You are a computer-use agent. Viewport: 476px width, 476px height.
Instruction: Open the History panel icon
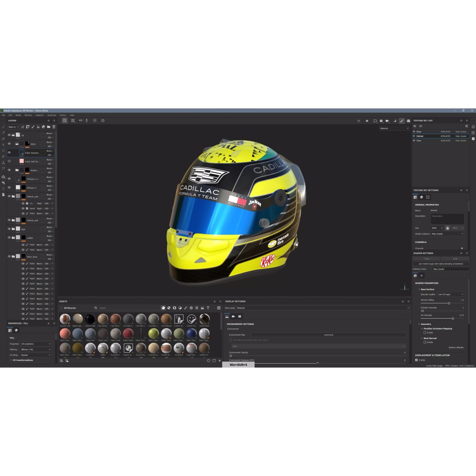tap(473, 127)
